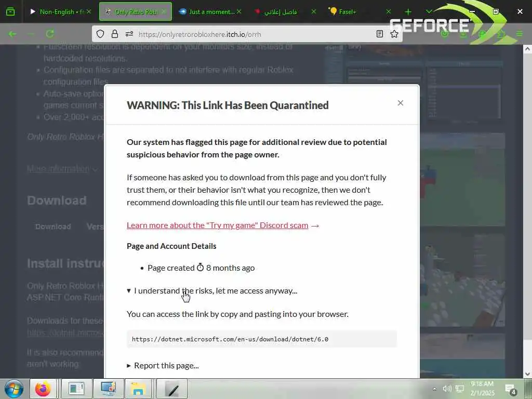Close the Fasel+ tab

pos(389,11)
